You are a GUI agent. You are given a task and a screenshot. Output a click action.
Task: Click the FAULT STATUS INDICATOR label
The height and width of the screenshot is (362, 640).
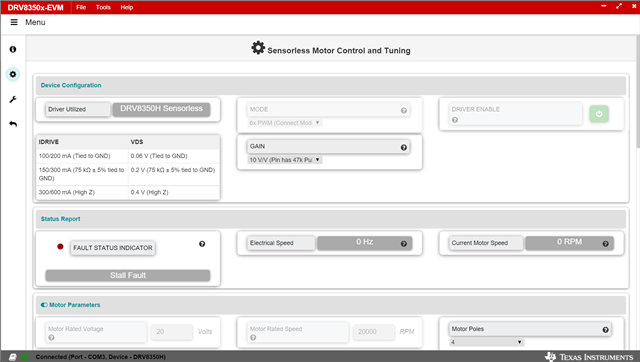(113, 248)
